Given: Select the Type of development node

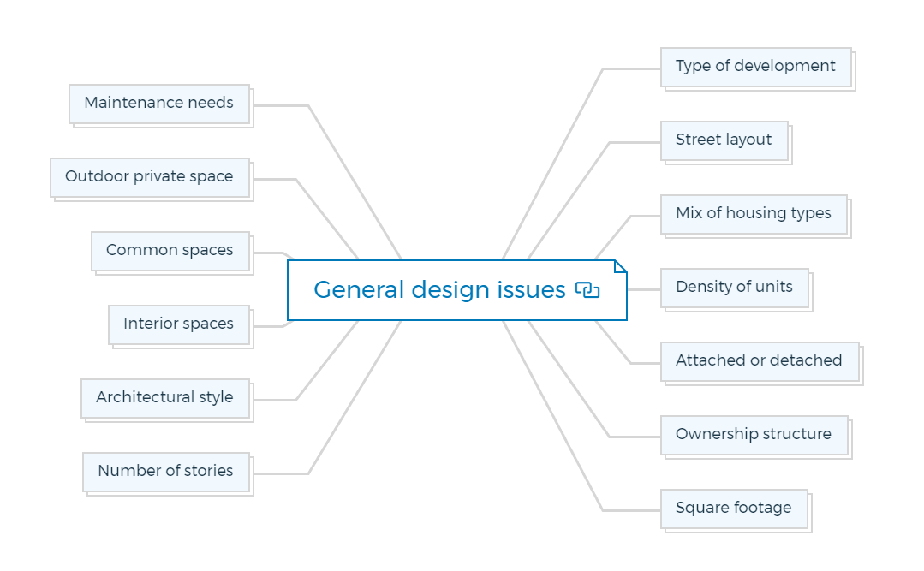Looking at the screenshot, I should (x=756, y=67).
